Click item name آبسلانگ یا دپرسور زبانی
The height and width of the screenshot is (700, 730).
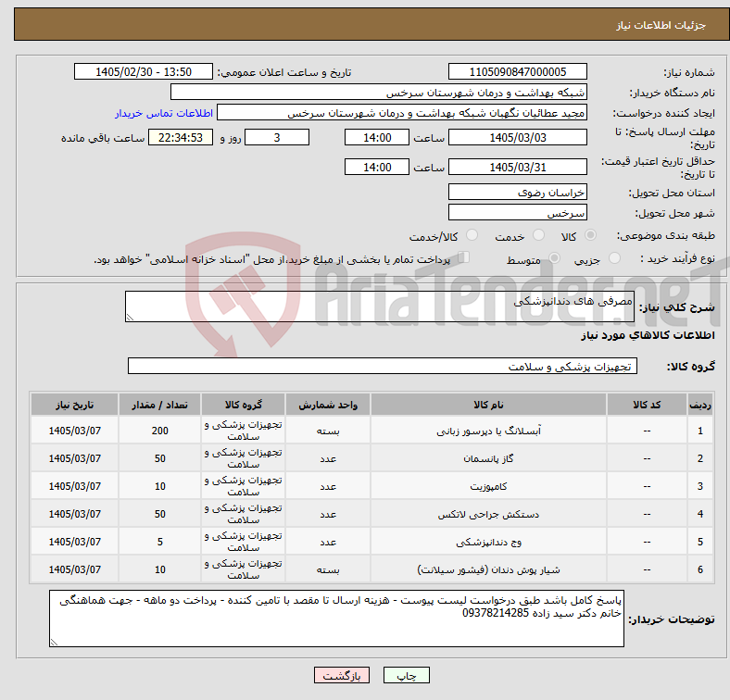[488, 431]
